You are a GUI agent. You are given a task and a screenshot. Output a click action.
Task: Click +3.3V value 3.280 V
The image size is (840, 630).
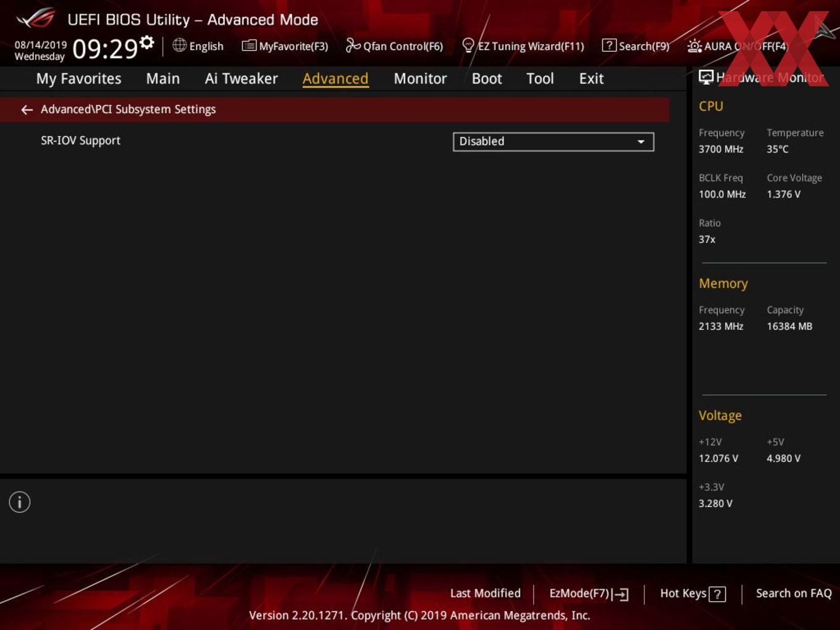715,503
